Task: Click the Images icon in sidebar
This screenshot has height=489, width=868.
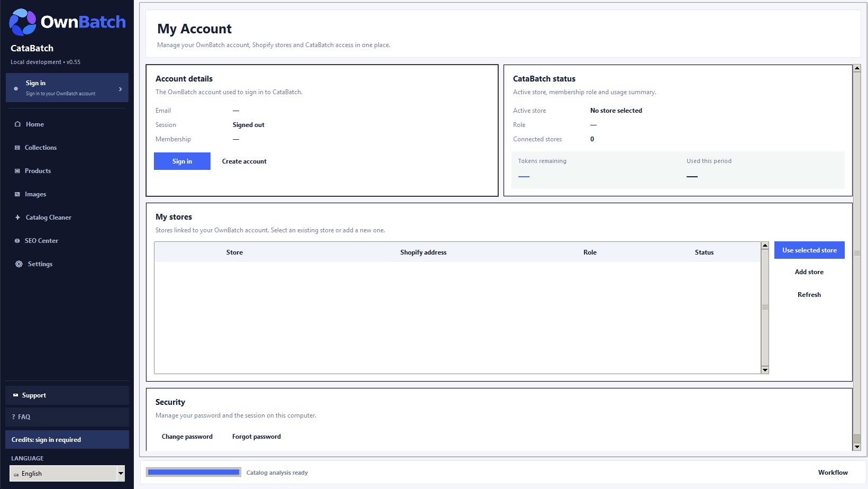Action: click(17, 194)
